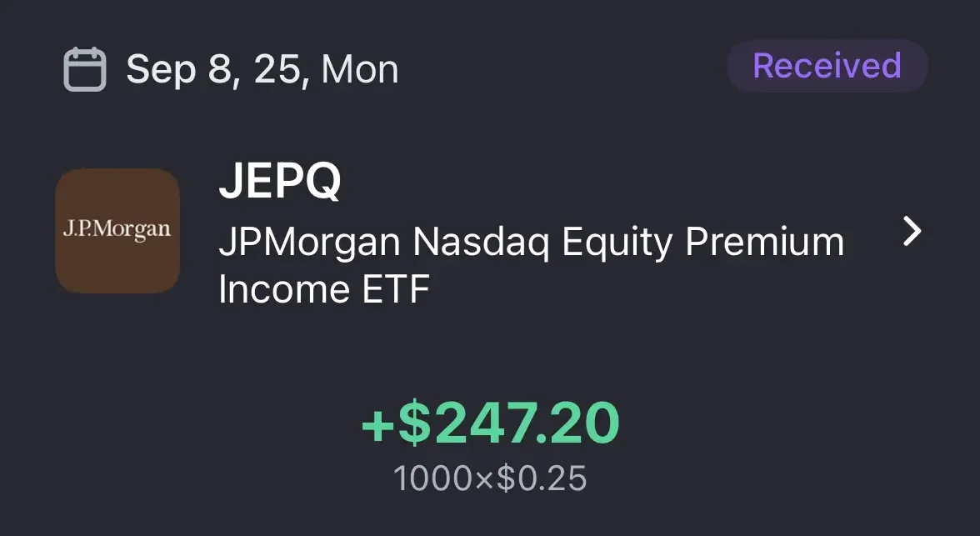Viewport: 980px width, 536px height.
Task: Tap the green +$247.20 dividend amount
Action: point(490,423)
